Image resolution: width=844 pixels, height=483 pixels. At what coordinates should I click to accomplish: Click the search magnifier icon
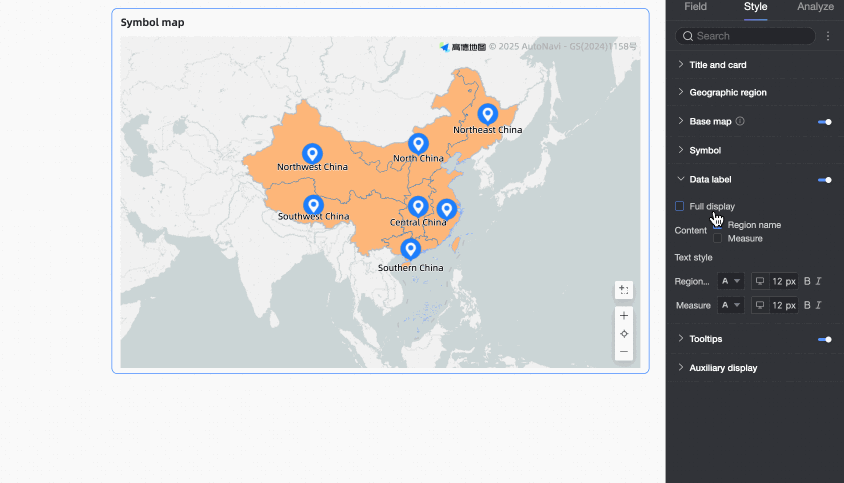(x=687, y=36)
